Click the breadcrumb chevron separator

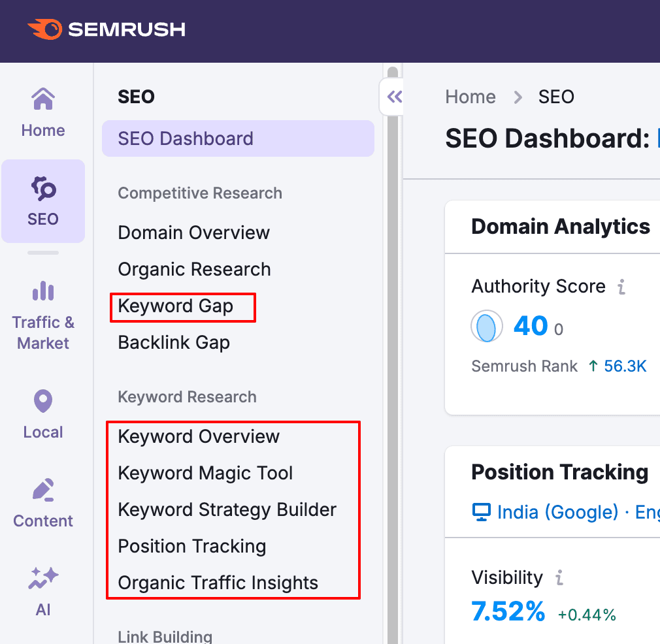pyautogui.click(x=518, y=97)
